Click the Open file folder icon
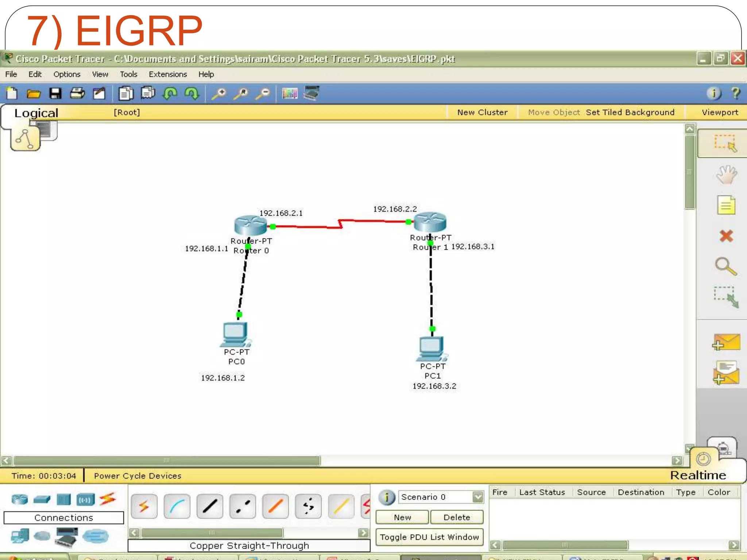 pos(34,94)
